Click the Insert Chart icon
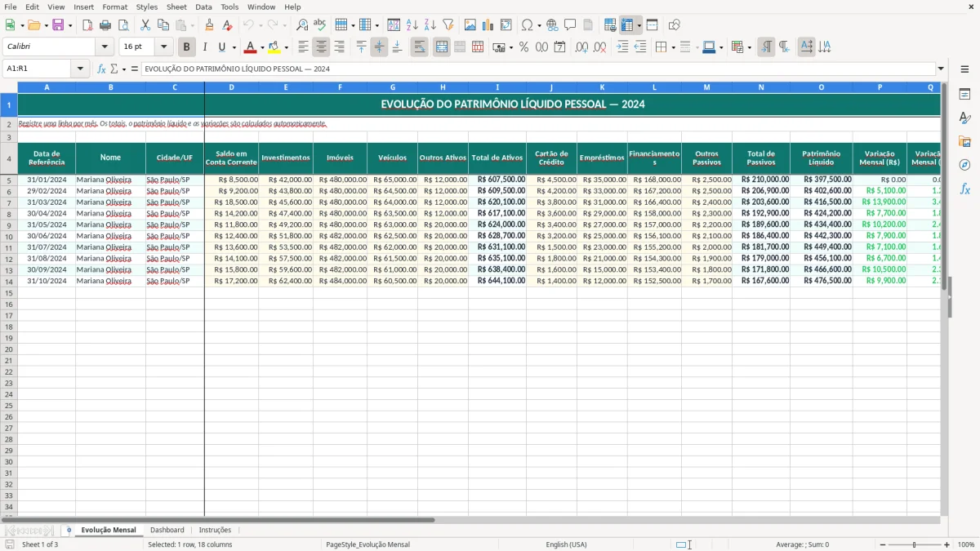Image resolution: width=980 pixels, height=551 pixels. click(488, 25)
